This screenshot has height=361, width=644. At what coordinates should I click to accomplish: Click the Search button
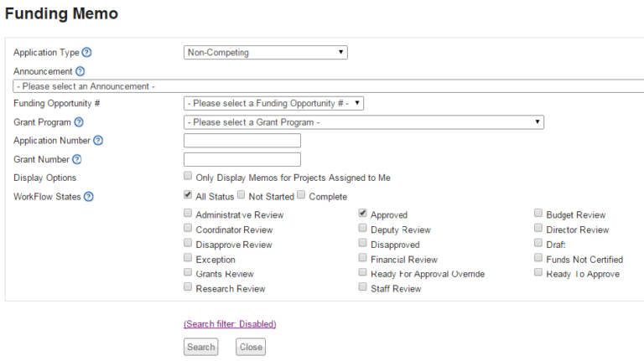[x=200, y=347]
